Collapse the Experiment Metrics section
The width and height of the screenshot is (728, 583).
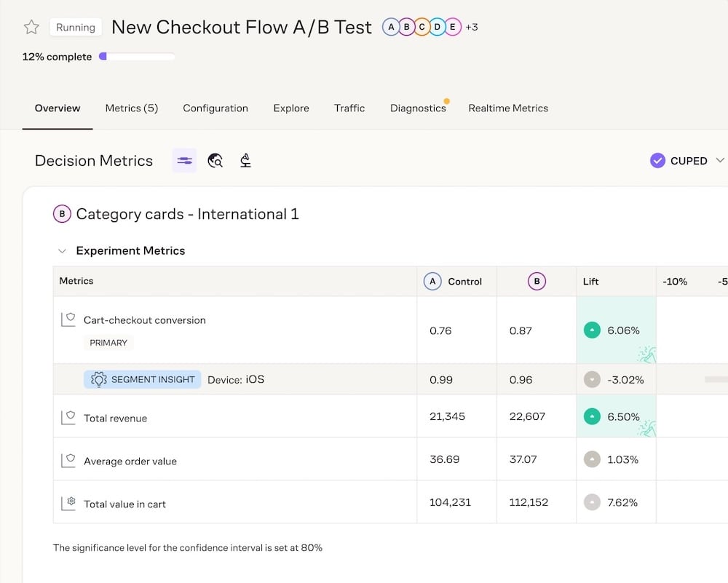click(x=62, y=251)
